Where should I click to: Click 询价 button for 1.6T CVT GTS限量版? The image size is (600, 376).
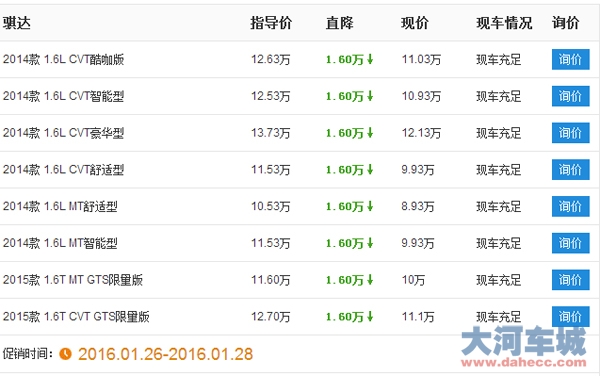570,316
